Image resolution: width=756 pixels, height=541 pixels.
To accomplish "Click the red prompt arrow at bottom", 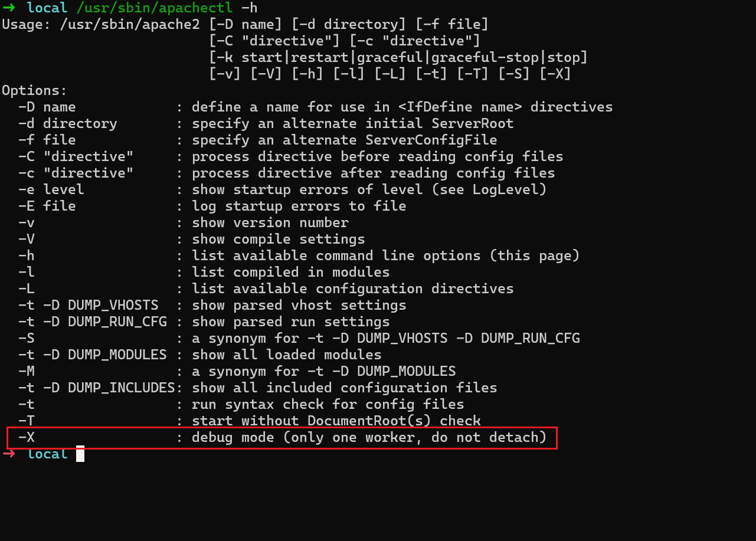I will coord(8,454).
